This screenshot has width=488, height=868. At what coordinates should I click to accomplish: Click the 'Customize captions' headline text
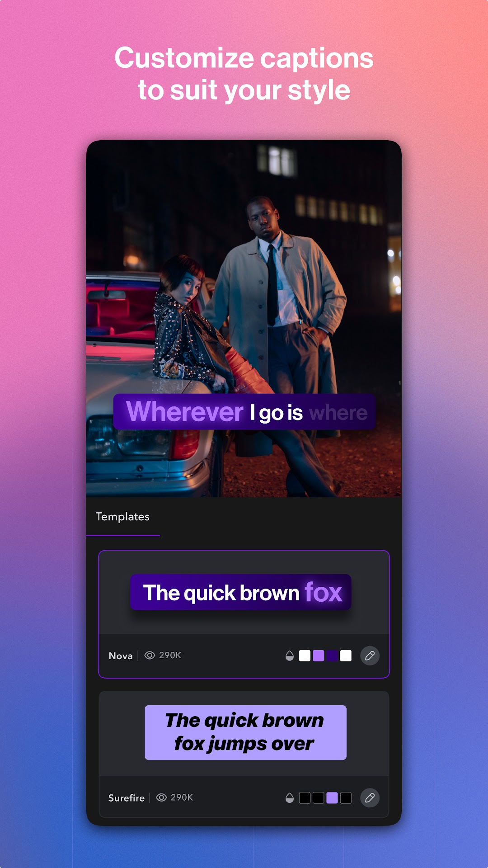tap(244, 58)
